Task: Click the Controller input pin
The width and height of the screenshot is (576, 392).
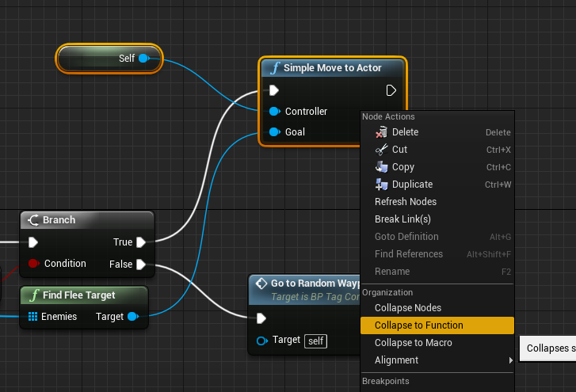Action: click(x=274, y=112)
